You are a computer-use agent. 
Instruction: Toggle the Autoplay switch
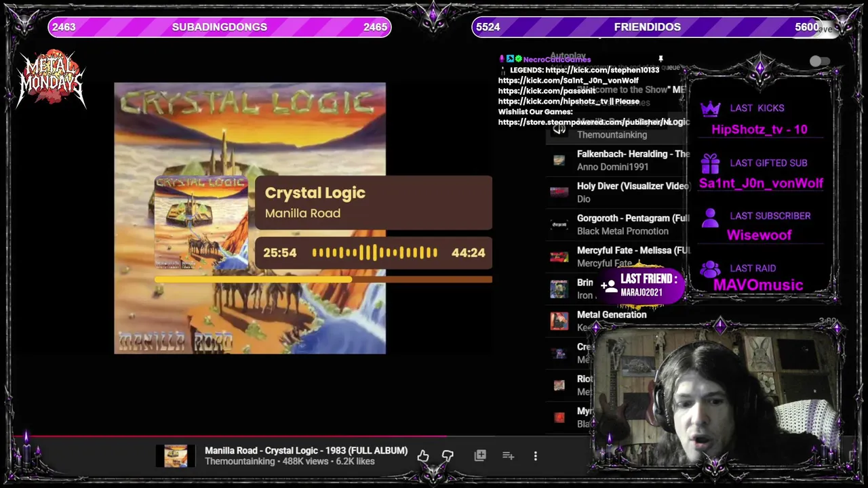(x=820, y=61)
